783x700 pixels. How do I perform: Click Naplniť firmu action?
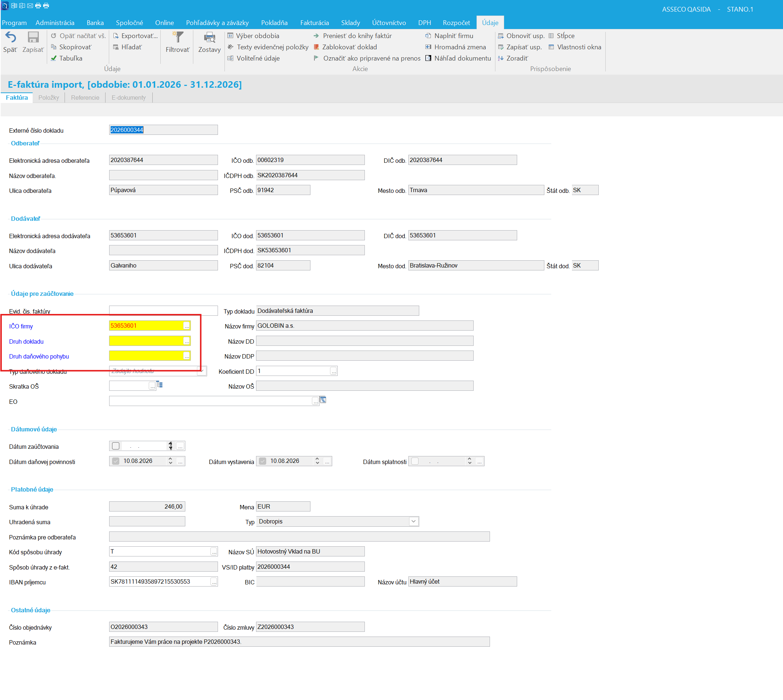[449, 36]
